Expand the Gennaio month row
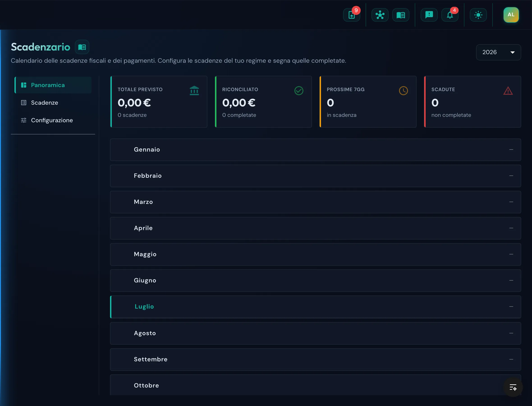532x406 pixels. (315, 150)
